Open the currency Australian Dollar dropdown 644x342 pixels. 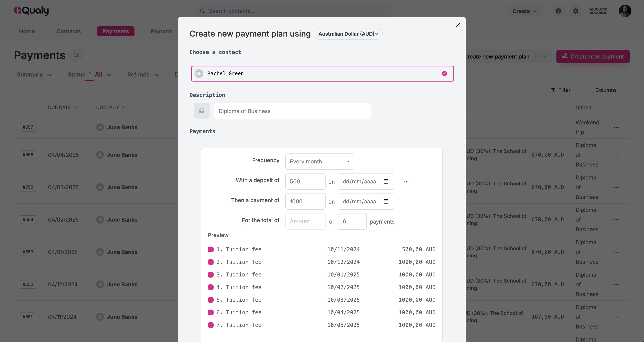click(x=348, y=34)
